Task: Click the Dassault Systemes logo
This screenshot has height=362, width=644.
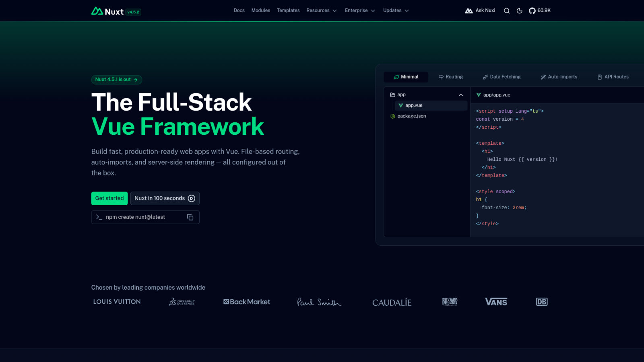Action: click(182, 302)
